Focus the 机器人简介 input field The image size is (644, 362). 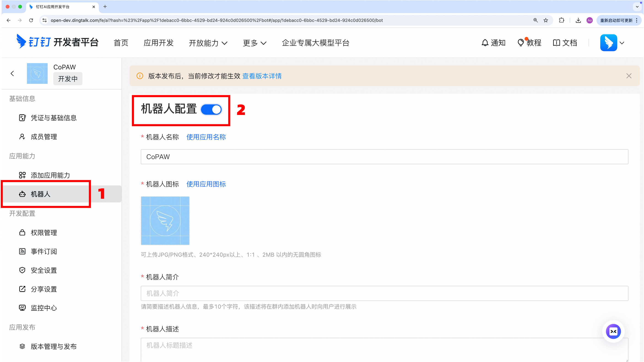click(x=384, y=294)
